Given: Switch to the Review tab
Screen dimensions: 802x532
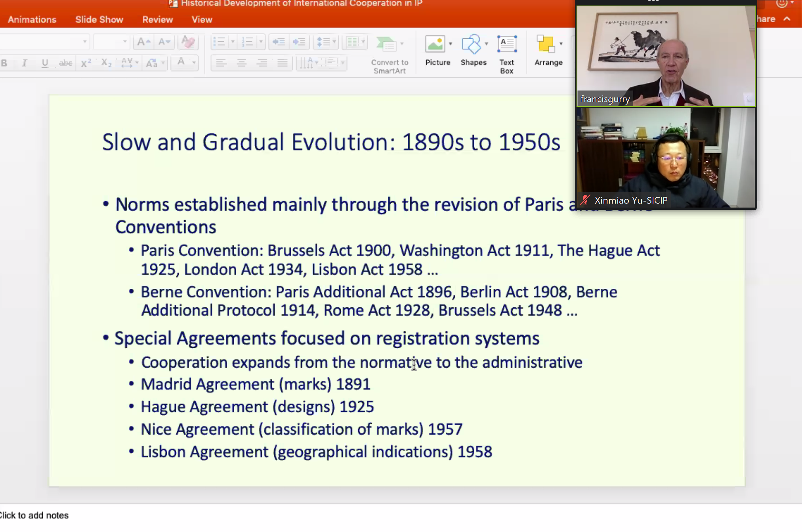Looking at the screenshot, I should (x=157, y=19).
